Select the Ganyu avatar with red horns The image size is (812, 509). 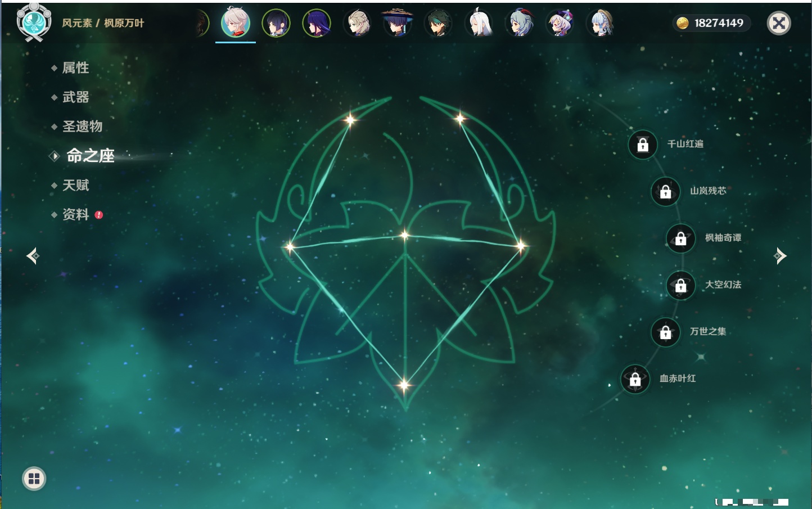click(x=520, y=23)
